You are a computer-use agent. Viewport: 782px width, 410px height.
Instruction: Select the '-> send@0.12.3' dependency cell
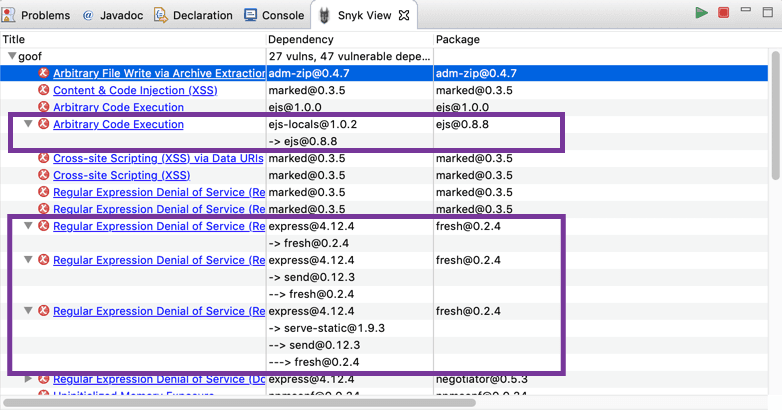tap(350, 277)
